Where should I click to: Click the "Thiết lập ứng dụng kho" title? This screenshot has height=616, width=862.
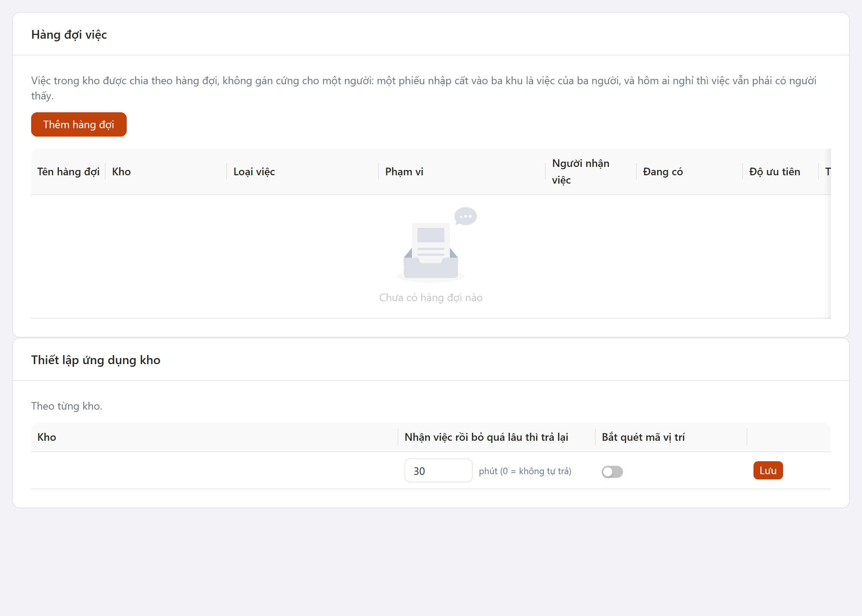96,360
